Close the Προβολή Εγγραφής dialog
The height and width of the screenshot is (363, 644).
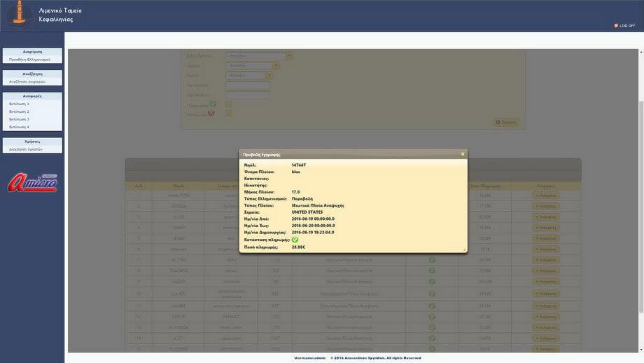463,153
